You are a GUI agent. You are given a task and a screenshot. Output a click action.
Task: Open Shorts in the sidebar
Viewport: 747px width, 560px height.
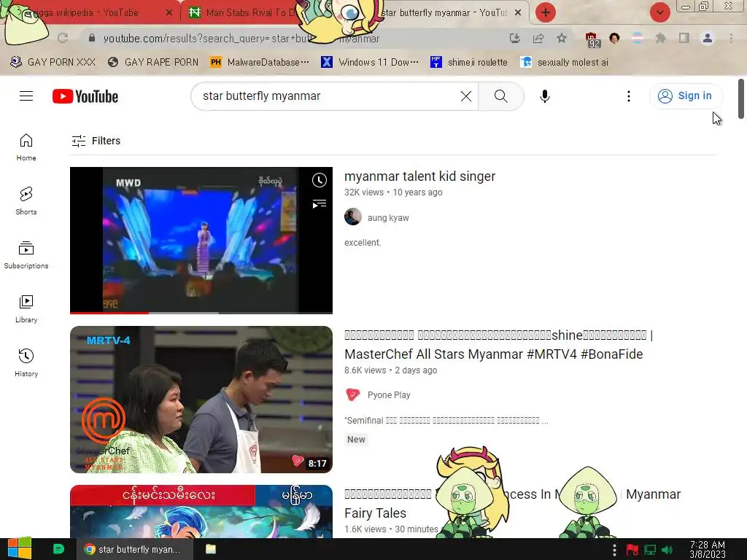(26, 201)
